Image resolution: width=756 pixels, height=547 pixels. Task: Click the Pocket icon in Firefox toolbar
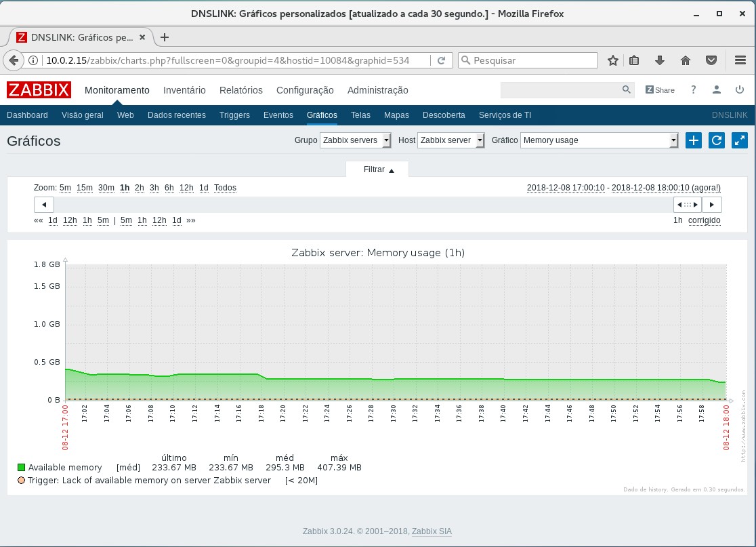pyautogui.click(x=711, y=60)
